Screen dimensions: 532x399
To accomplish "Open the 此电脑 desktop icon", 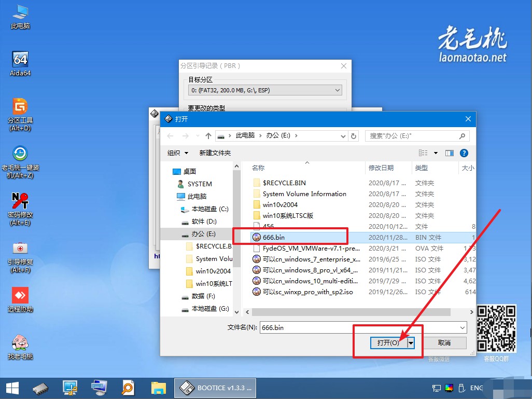I will tap(20, 17).
